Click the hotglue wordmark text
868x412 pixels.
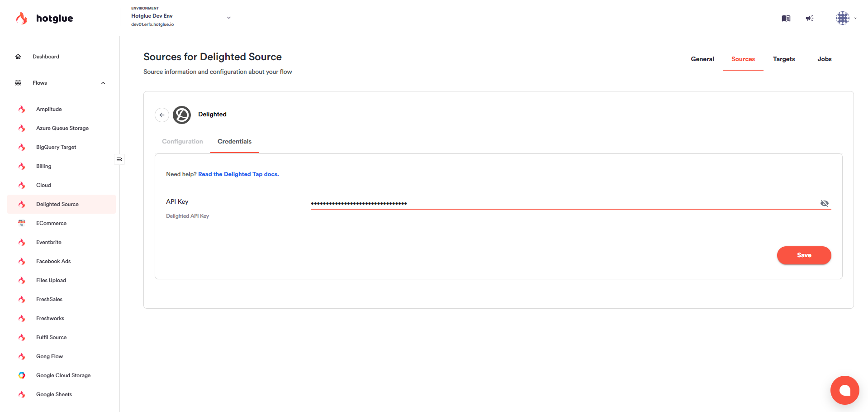[x=54, y=18]
